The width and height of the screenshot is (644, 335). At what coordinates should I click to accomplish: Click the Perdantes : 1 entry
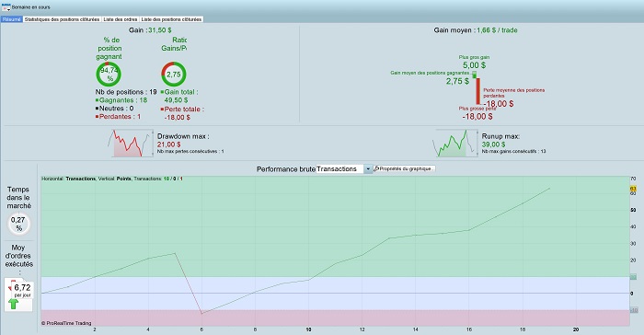pyautogui.click(x=119, y=117)
